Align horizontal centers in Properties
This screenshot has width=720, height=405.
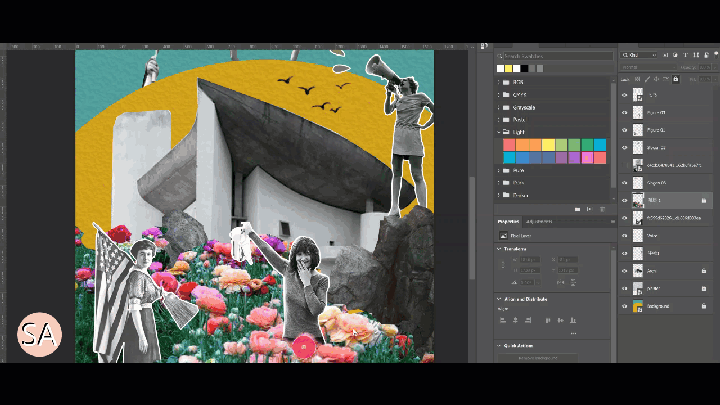(x=515, y=320)
